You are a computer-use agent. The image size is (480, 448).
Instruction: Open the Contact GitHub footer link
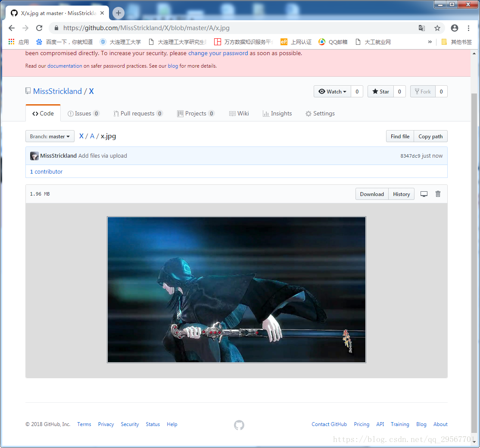tap(329, 424)
